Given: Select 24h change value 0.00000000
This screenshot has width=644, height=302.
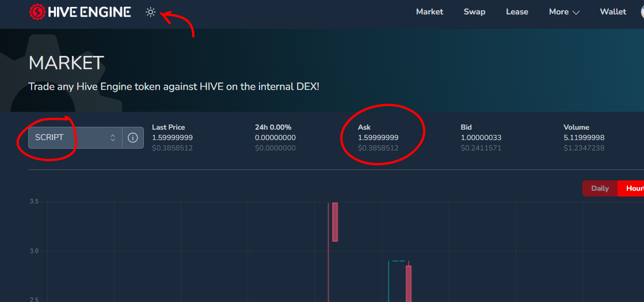Looking at the screenshot, I should (x=275, y=137).
